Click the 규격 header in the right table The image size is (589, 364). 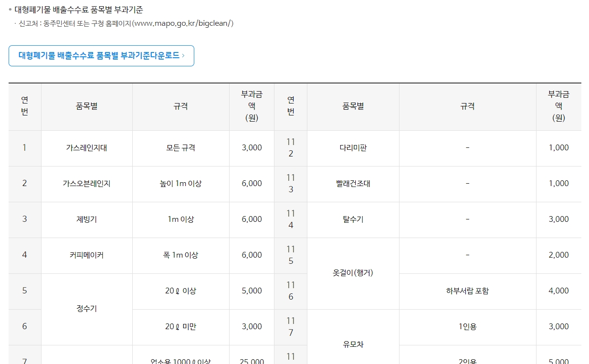(x=468, y=106)
